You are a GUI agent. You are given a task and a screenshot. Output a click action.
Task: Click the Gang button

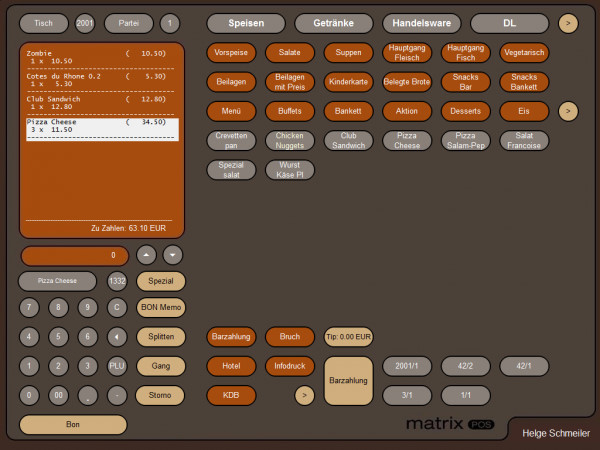(x=161, y=366)
